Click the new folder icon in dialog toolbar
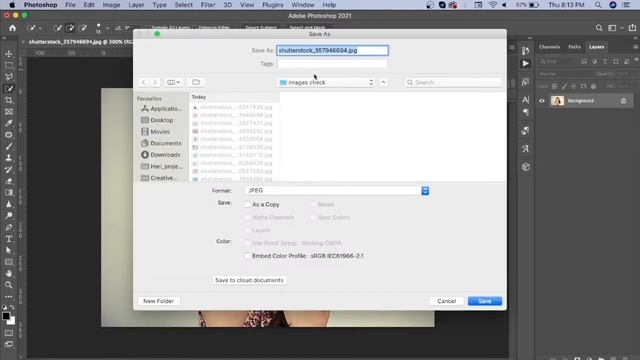Screen dimensions: 640x360 [196, 82]
